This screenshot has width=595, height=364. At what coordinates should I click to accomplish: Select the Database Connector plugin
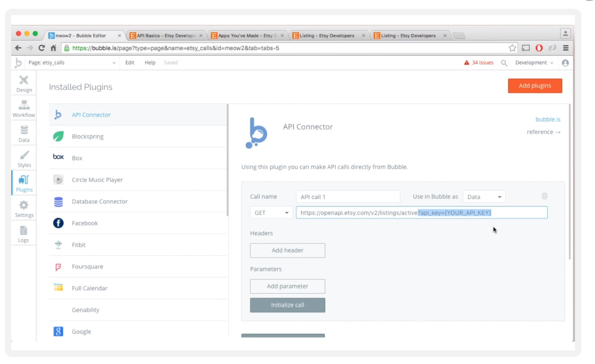coord(138,202)
